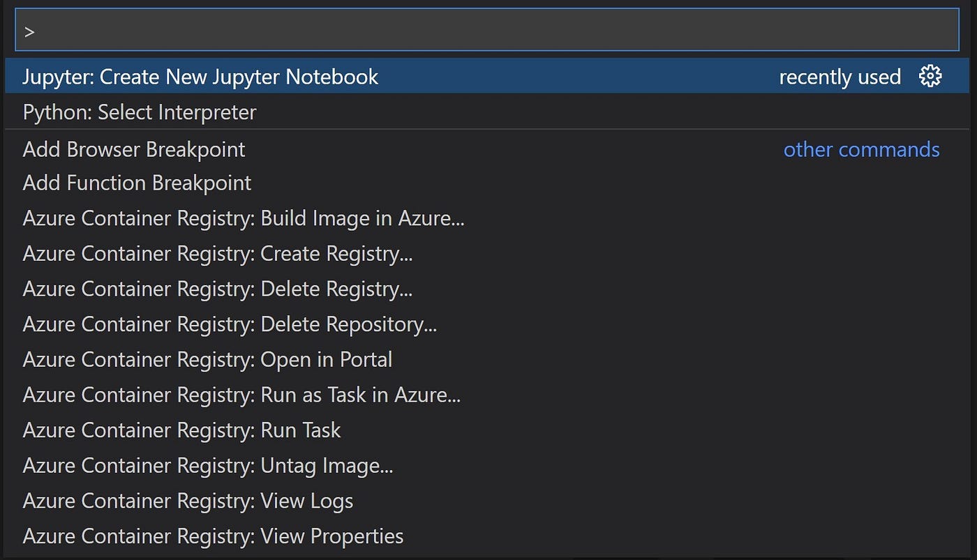Choose Azure Container Registry: Delete Repository
This screenshot has height=560, width=977.
[487, 324]
